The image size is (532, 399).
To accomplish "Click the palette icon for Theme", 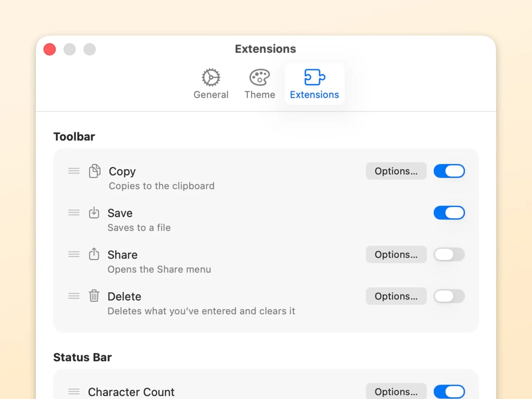I will 260,77.
